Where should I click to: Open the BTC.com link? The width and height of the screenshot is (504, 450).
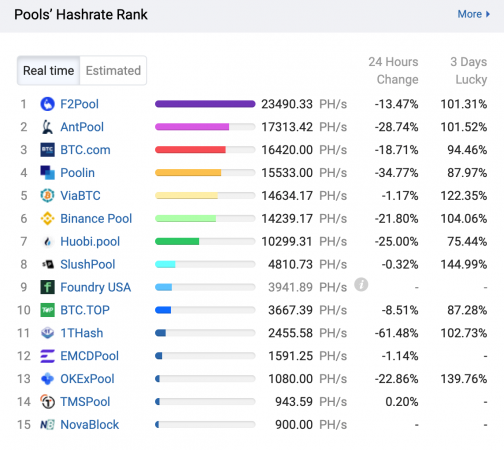click(85, 150)
